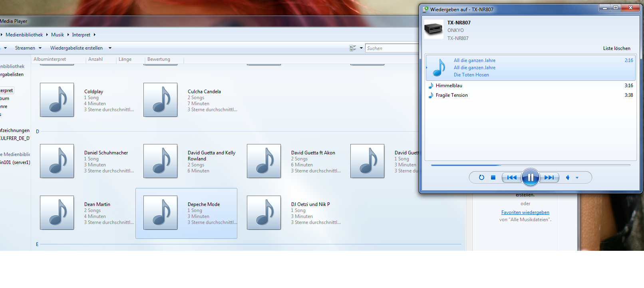Sort by the Bewertung column header
This screenshot has width=644, height=288.
[x=159, y=59]
